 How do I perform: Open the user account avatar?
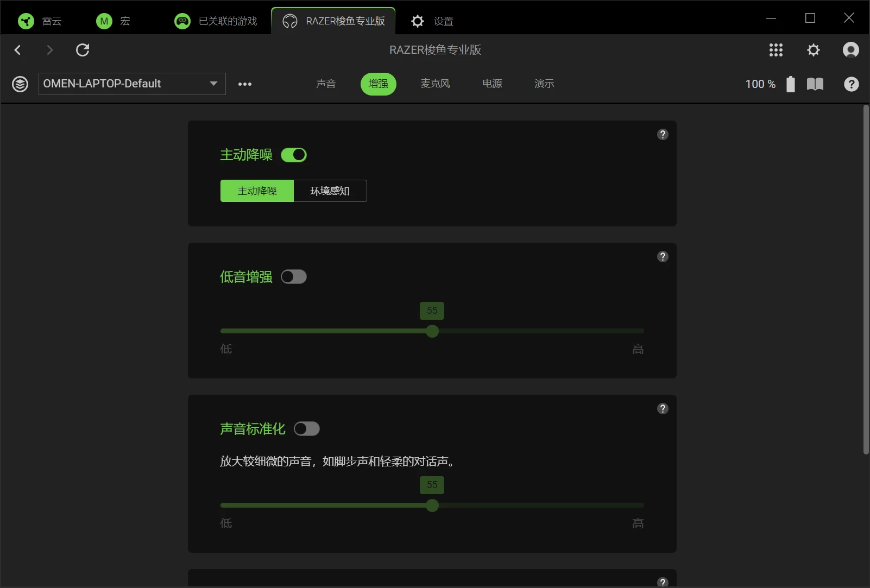[851, 50]
